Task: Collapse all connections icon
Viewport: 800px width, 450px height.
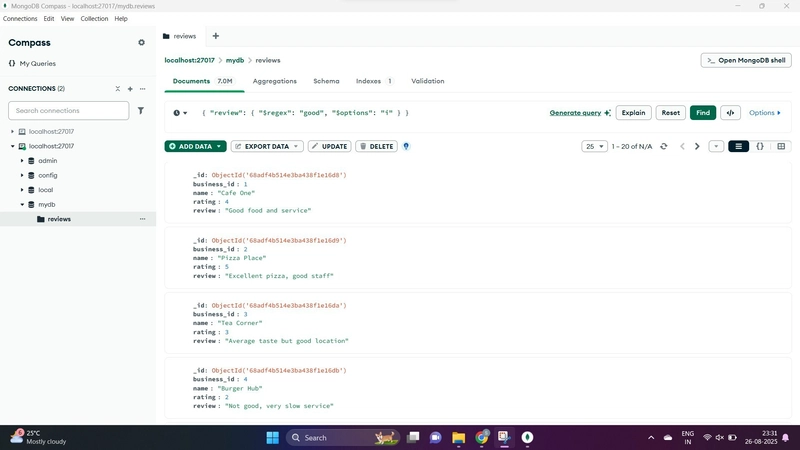Action: [117, 89]
